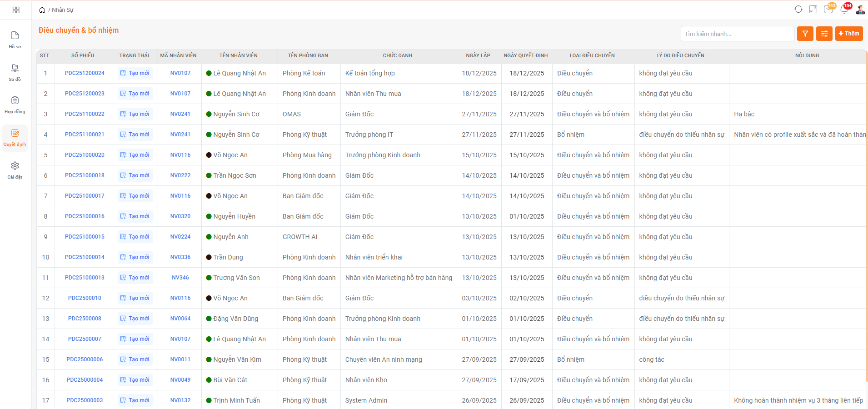This screenshot has width=868, height=409.
Task: Click Tạo mới status in row 5
Action: [135, 155]
